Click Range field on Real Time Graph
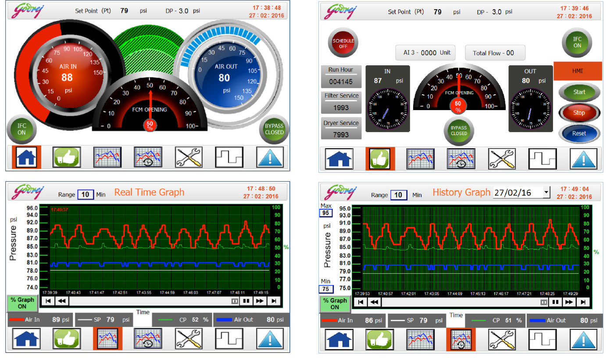This screenshot has width=614, height=364. click(x=86, y=194)
